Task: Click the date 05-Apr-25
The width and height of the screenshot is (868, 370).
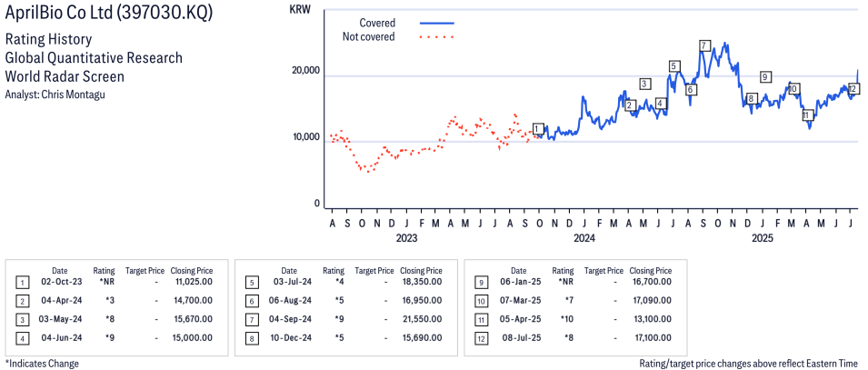Action: (x=521, y=319)
